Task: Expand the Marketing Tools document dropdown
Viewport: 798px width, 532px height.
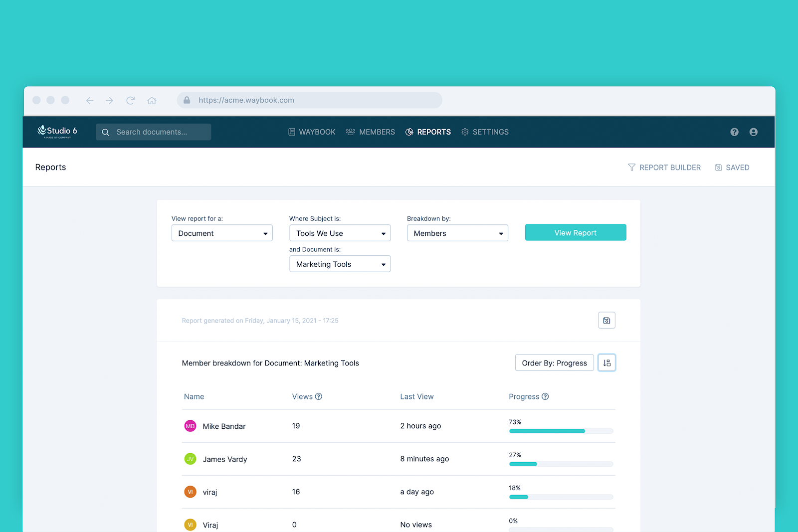Action: (340, 264)
